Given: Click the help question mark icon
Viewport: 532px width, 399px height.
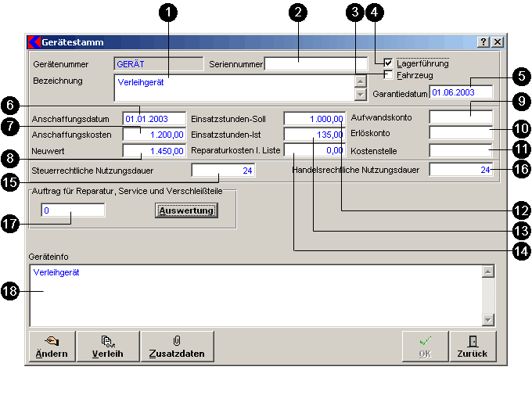Looking at the screenshot, I should [483, 42].
